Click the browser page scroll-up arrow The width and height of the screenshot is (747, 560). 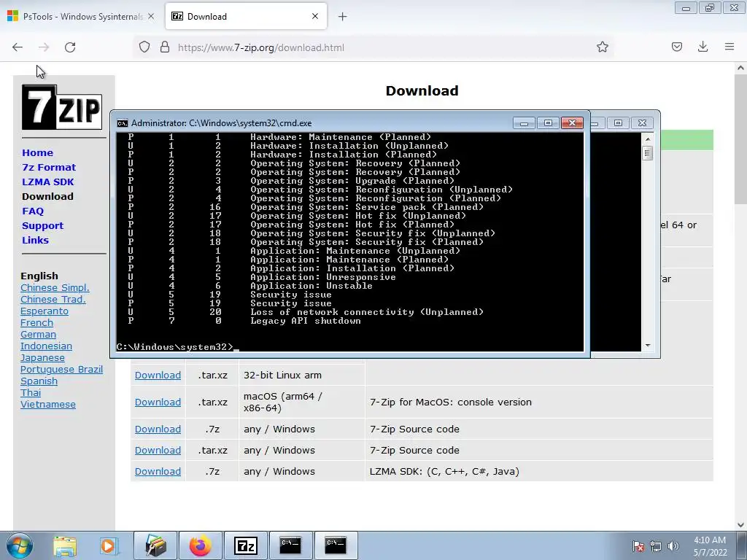[740, 68]
